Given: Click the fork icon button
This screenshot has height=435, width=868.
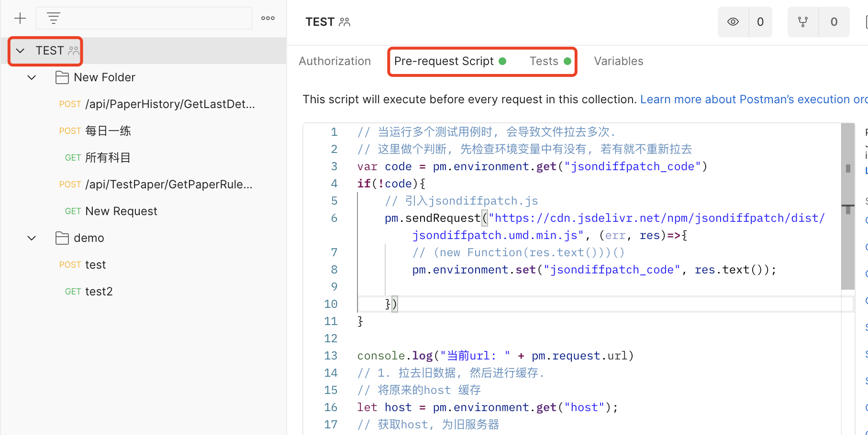Looking at the screenshot, I should (803, 22).
